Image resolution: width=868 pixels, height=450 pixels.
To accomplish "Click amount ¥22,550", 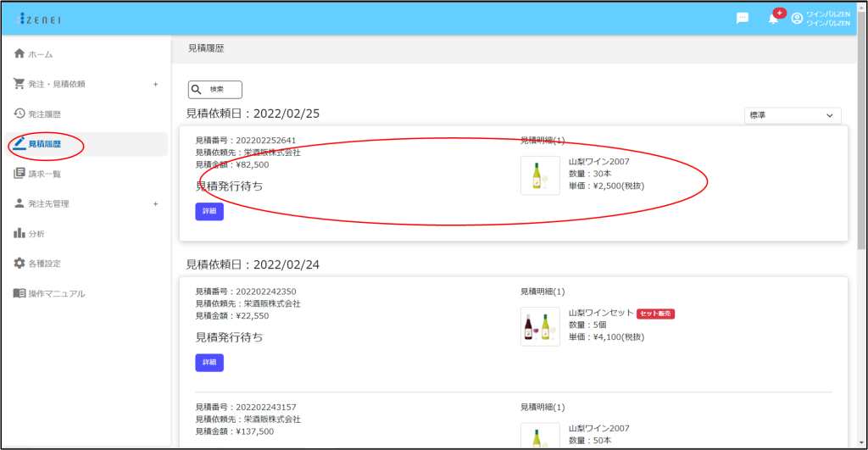I will coord(253,315).
